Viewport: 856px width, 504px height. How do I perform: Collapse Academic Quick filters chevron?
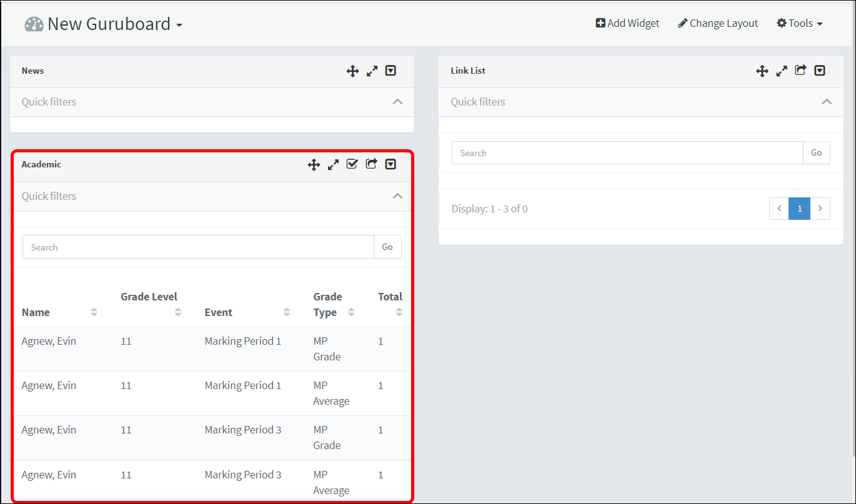coord(397,196)
